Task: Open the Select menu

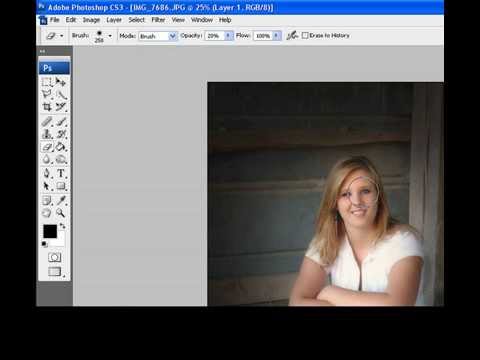Action: pos(137,20)
